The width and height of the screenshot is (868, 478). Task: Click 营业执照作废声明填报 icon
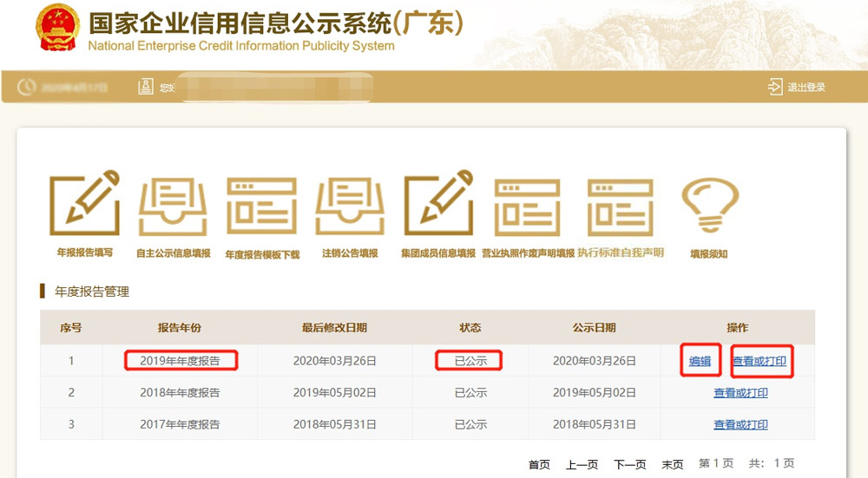click(528, 206)
